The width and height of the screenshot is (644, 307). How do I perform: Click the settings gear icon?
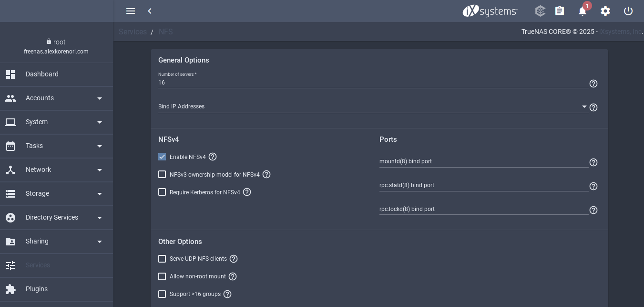[605, 11]
